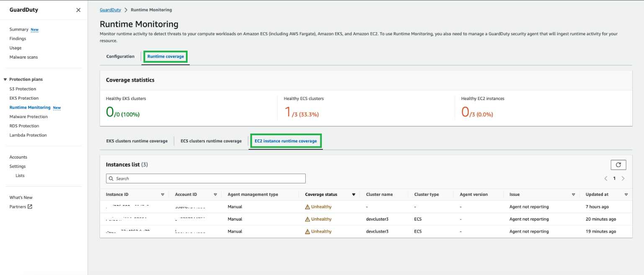The height and width of the screenshot is (275, 644).
Task: Switch to the Configuration tab
Action: coord(120,56)
